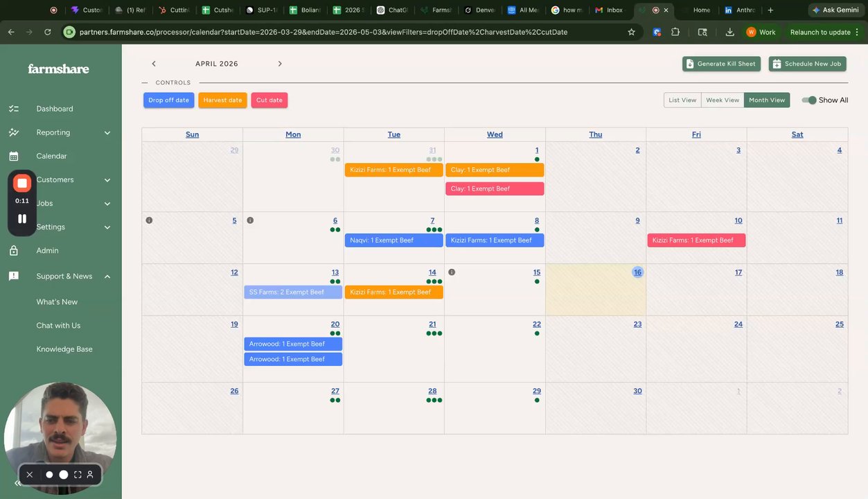Switch to the ChatGPT browser tab
The height and width of the screenshot is (499, 868).
(393, 10)
